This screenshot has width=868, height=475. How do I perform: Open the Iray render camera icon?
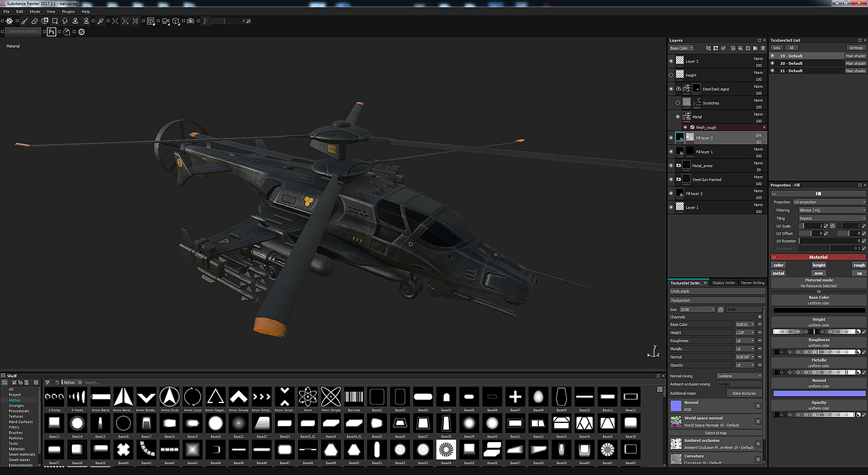click(190, 21)
